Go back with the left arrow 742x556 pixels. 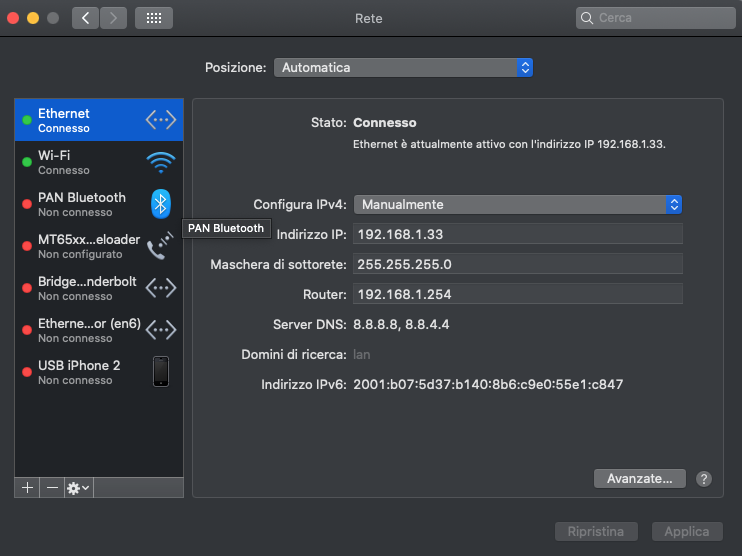tap(86, 18)
